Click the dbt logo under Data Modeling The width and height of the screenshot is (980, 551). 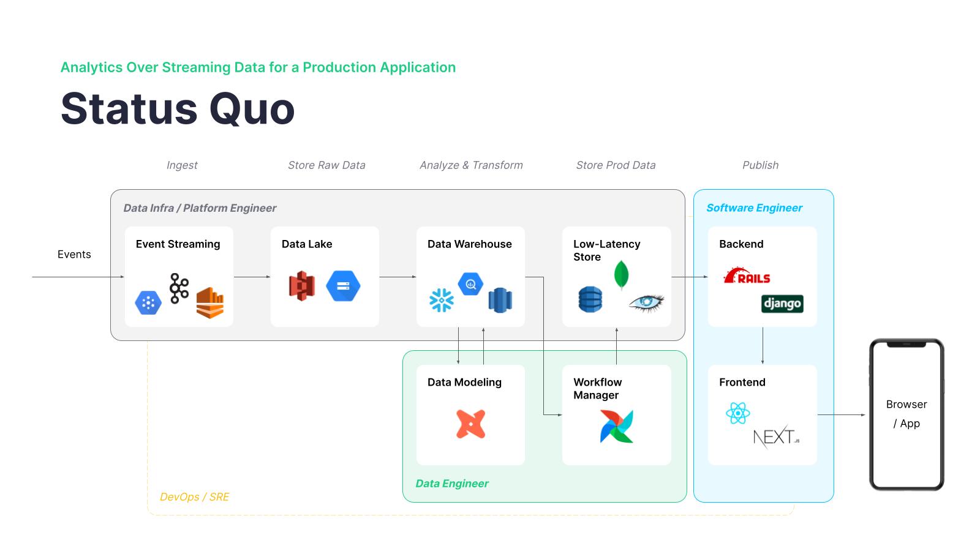pos(470,424)
